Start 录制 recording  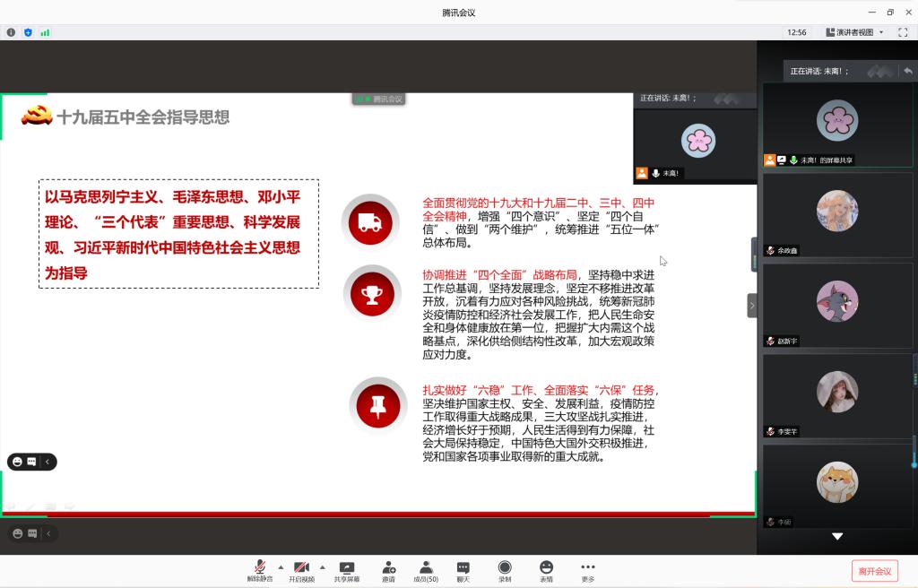click(505, 571)
